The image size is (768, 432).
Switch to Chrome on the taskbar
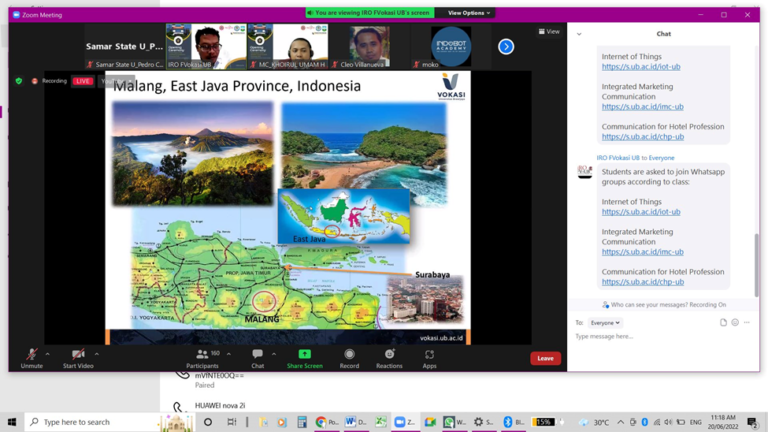tap(327, 422)
